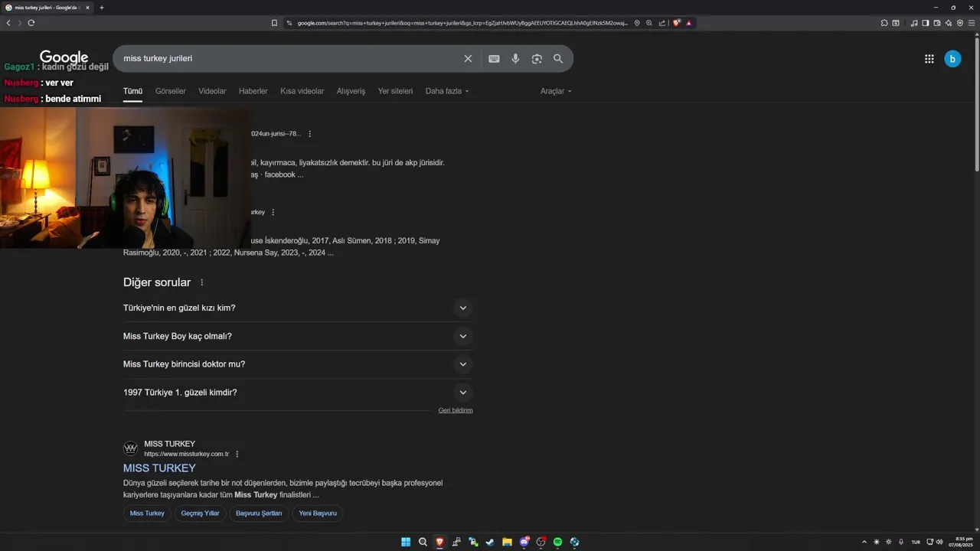The image size is (980, 551).
Task: Toggle the browser sidebar panel
Action: tap(925, 23)
